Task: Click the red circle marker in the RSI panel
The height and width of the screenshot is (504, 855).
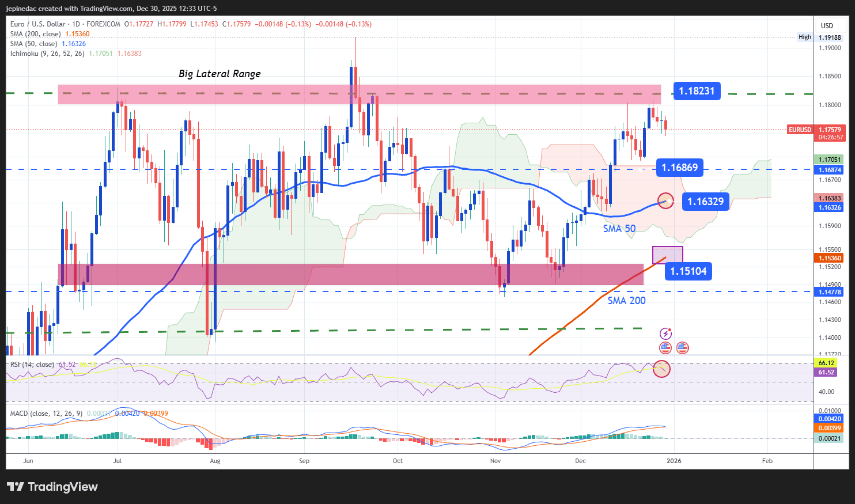Action: click(661, 369)
